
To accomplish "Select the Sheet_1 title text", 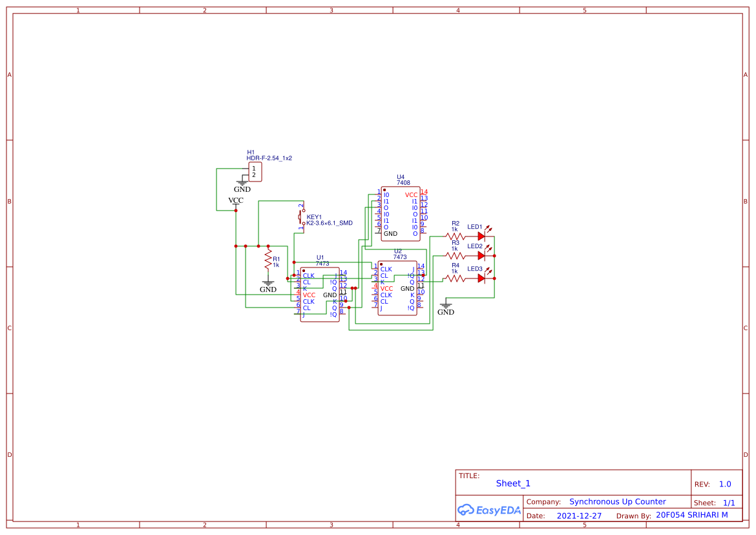I will 513,483.
